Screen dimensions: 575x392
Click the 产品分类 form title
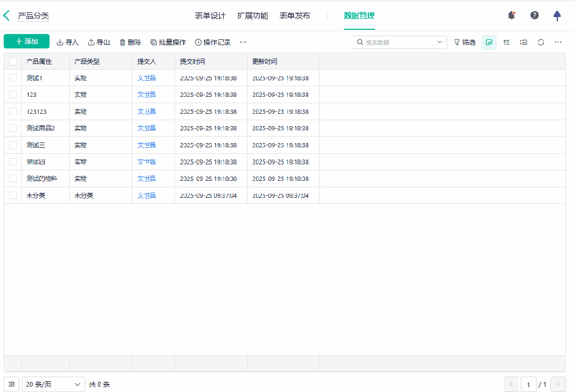pyautogui.click(x=34, y=16)
